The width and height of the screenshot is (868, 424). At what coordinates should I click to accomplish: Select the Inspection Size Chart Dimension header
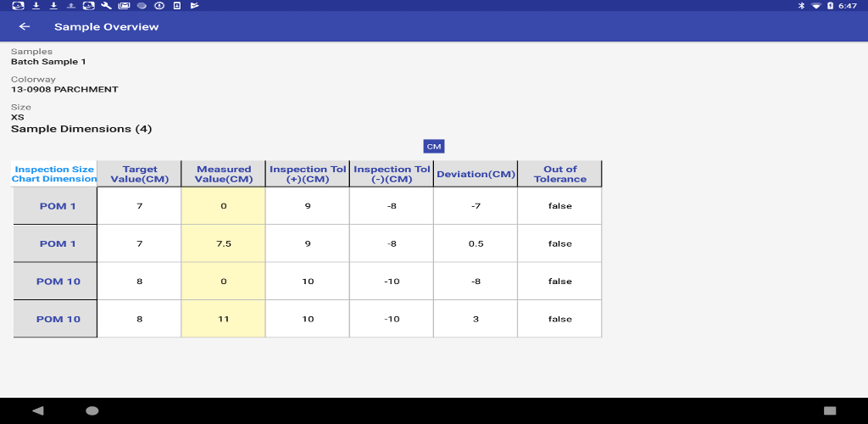click(54, 174)
